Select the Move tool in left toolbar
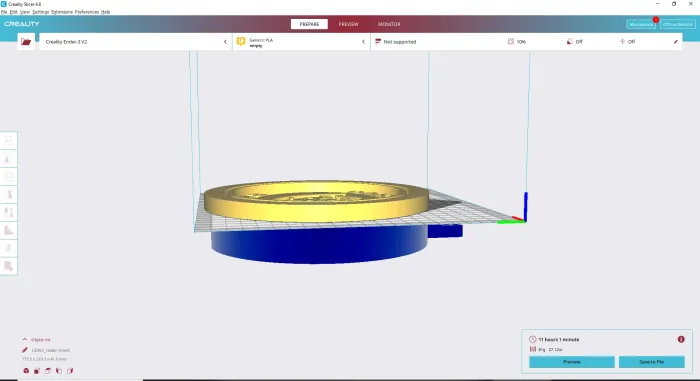 (x=8, y=141)
